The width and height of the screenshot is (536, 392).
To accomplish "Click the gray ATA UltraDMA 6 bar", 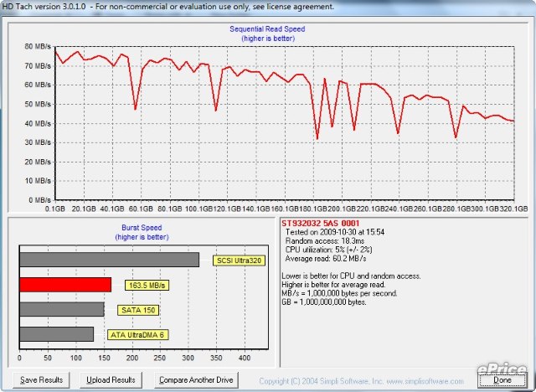I will tap(56, 335).
